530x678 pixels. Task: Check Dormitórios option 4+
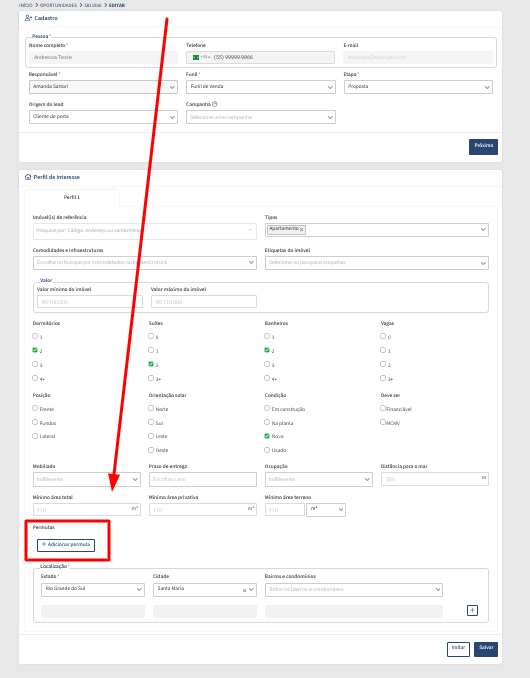(x=35, y=378)
